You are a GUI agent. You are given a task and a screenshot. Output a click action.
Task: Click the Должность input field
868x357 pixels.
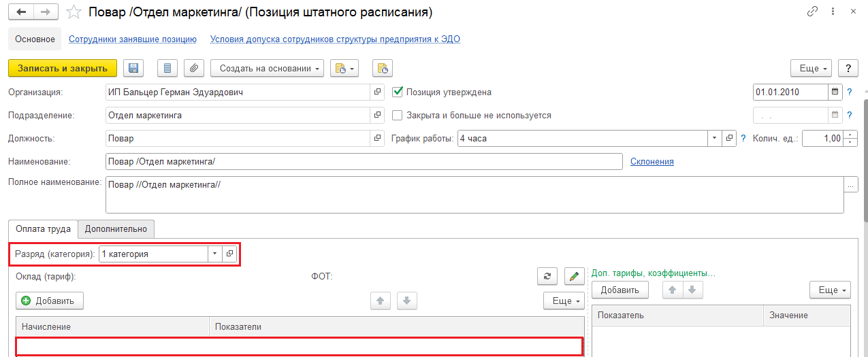click(238, 138)
